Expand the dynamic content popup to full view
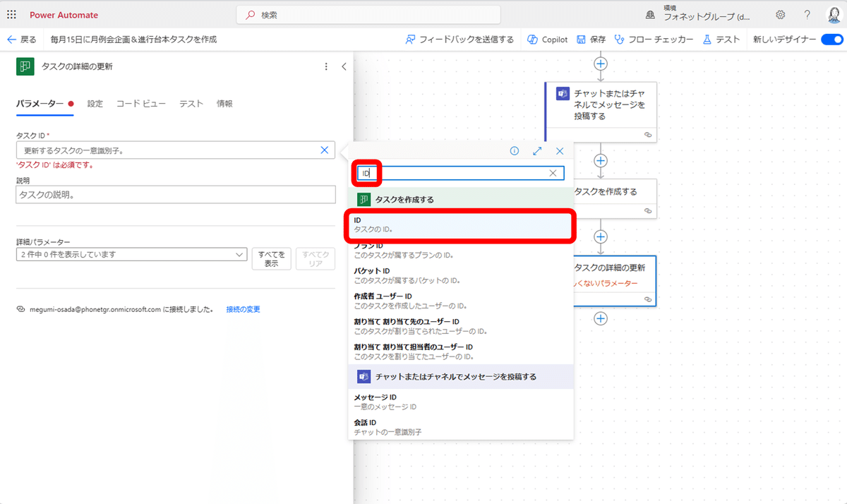This screenshot has height=504, width=847. (537, 150)
